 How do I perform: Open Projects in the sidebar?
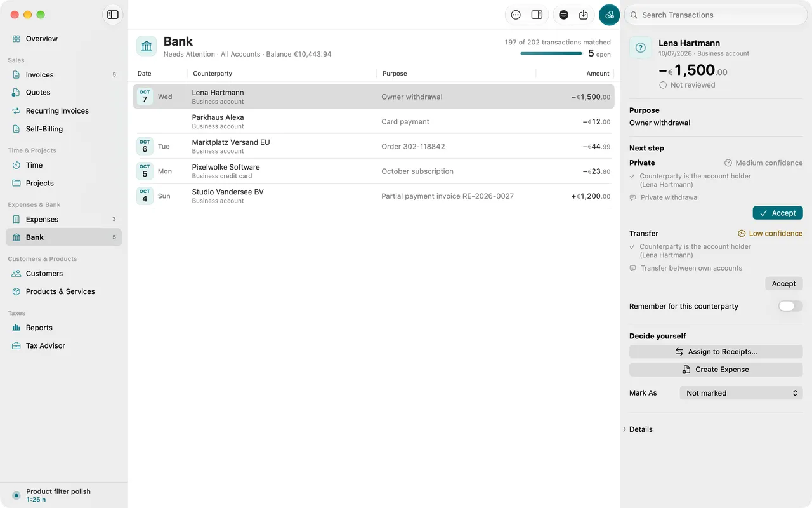click(x=63, y=183)
